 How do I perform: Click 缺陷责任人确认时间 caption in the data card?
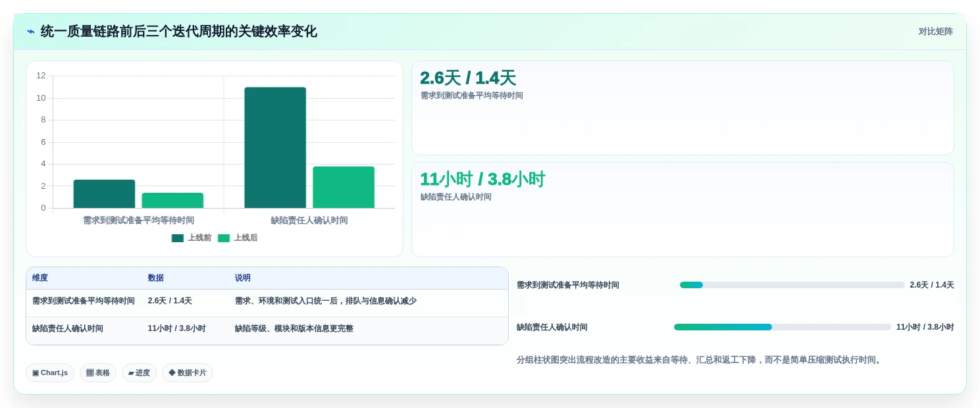click(x=456, y=197)
